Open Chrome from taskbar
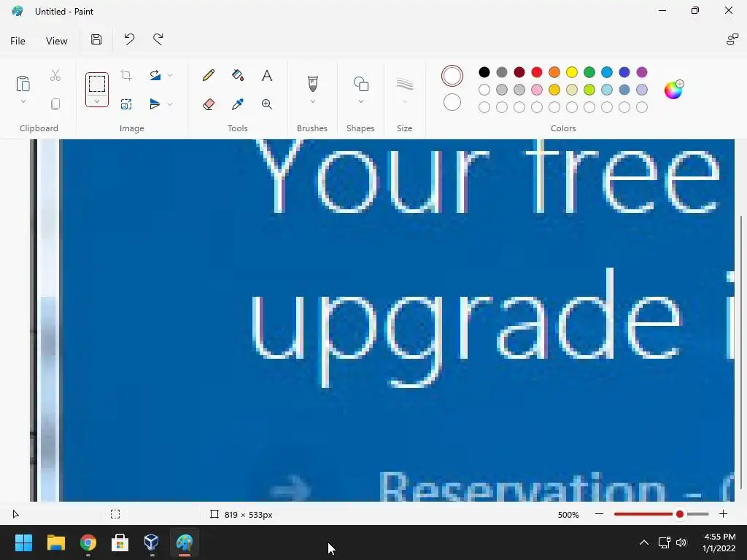The image size is (747, 560). click(88, 542)
